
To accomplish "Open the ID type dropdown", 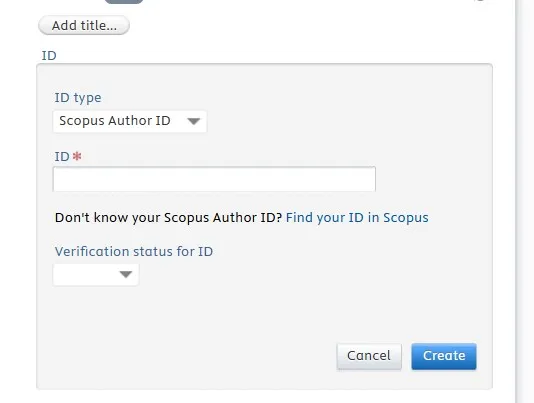I will tap(130, 121).
